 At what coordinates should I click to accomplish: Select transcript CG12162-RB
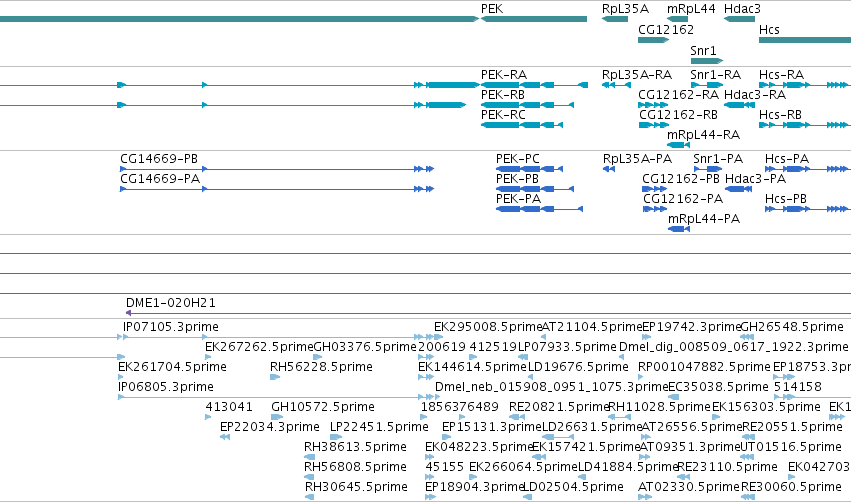(x=653, y=125)
